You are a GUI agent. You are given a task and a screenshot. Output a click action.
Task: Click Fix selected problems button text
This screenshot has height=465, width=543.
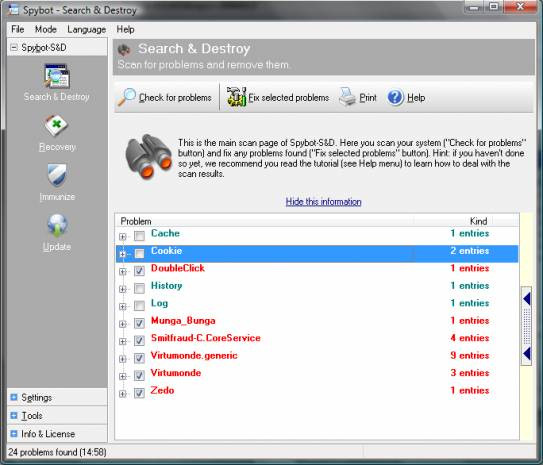289,98
